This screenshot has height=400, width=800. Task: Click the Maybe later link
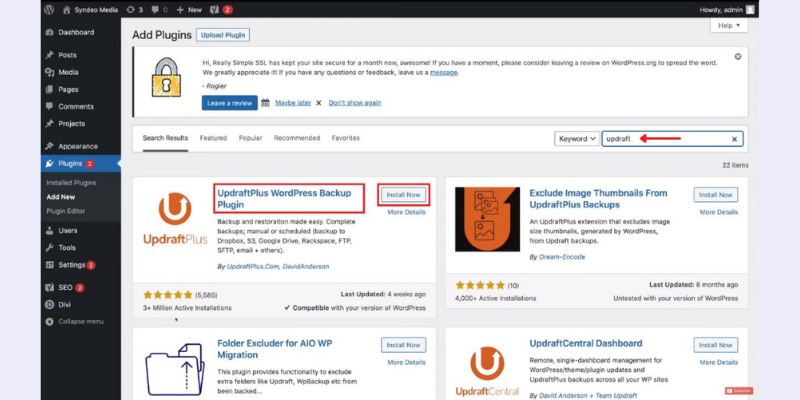(x=293, y=103)
